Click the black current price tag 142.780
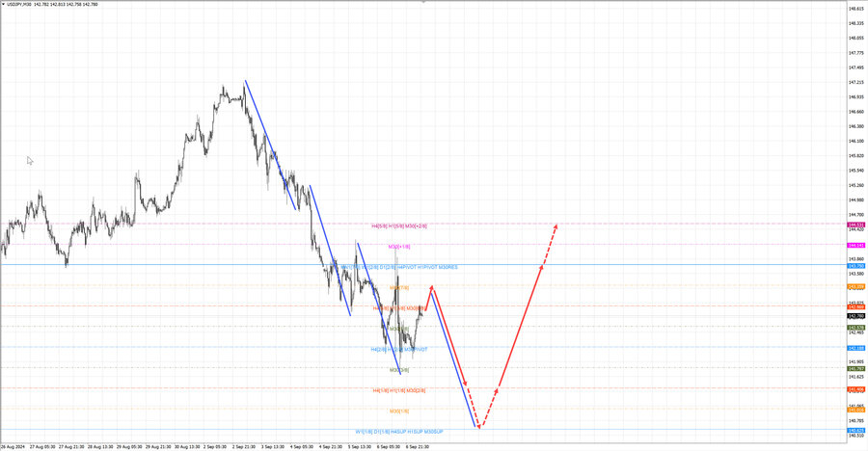 pyautogui.click(x=856, y=316)
